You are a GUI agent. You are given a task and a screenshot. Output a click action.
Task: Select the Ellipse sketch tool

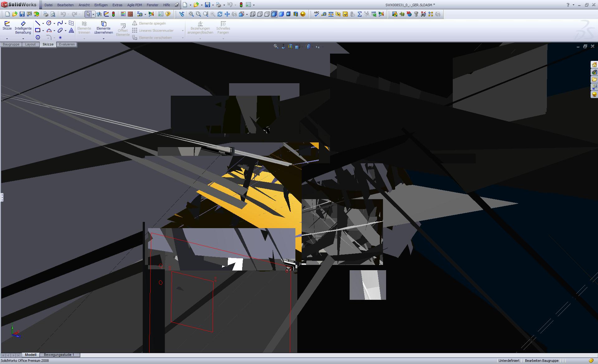coord(60,30)
